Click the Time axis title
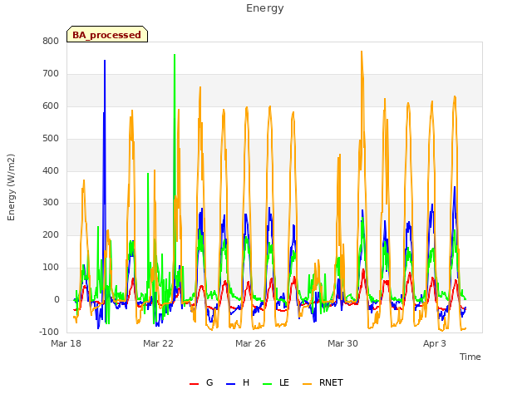The height and width of the screenshot is (399, 532). pyautogui.click(x=470, y=357)
